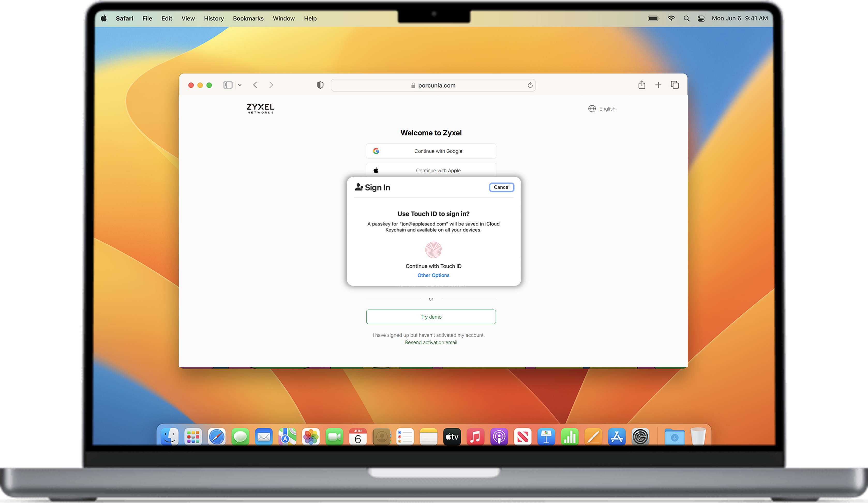The width and height of the screenshot is (868, 503).
Task: Click the Other Options link
Action: click(433, 275)
